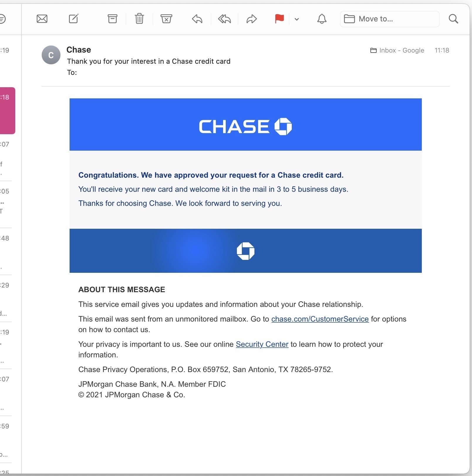Click sender name Chase
Screen dimensions: 472x476
79,50
